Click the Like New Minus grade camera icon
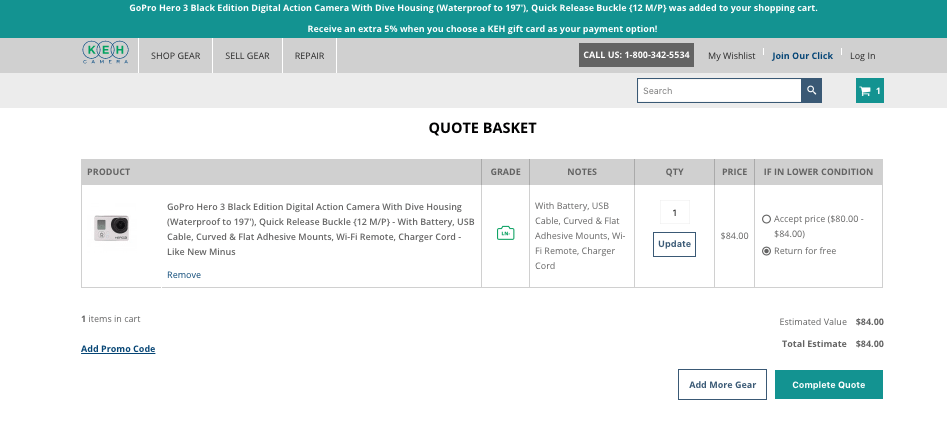Viewport: 947px width, 421px height. tap(506, 233)
